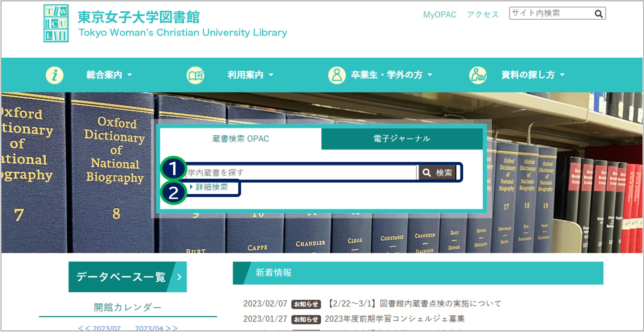Click the information 'i' circle icon

pos(55,75)
